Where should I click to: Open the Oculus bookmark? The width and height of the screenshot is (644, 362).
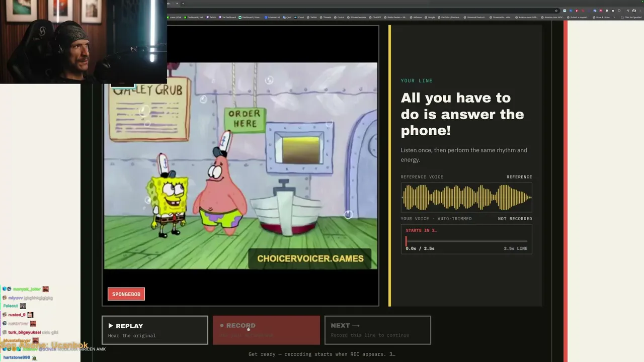pos(340,18)
